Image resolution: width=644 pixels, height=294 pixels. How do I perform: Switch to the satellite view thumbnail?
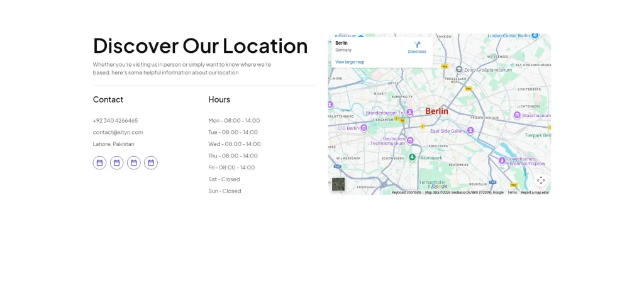338,184
